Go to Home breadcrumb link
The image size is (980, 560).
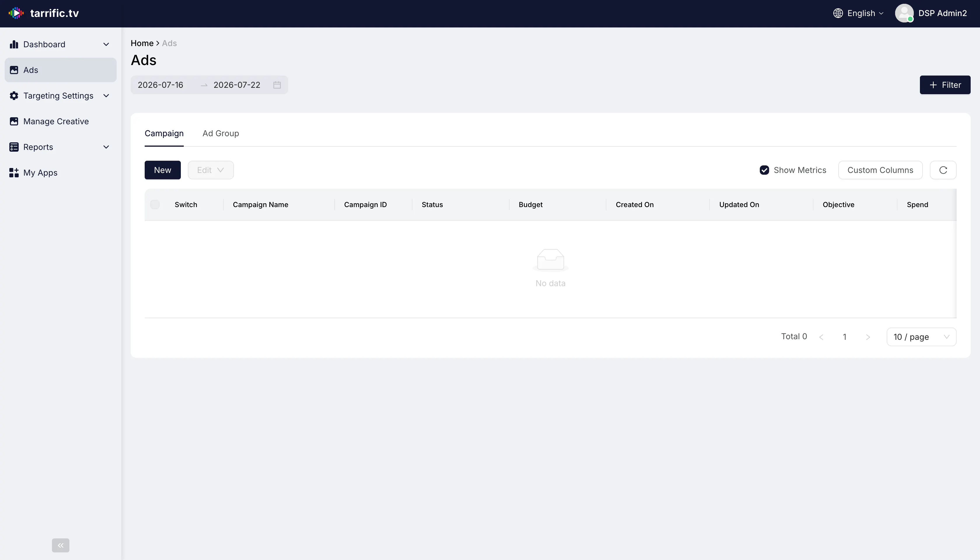(142, 43)
